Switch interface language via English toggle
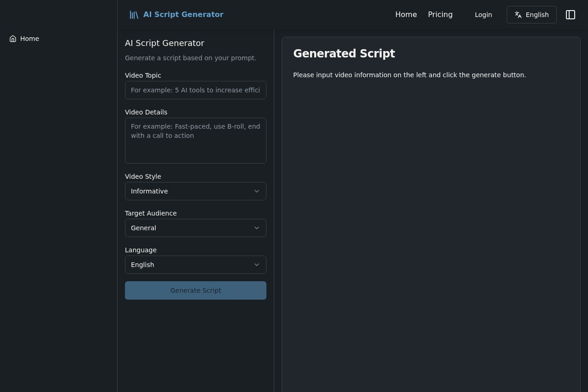The image size is (588, 392). pyautogui.click(x=531, y=14)
